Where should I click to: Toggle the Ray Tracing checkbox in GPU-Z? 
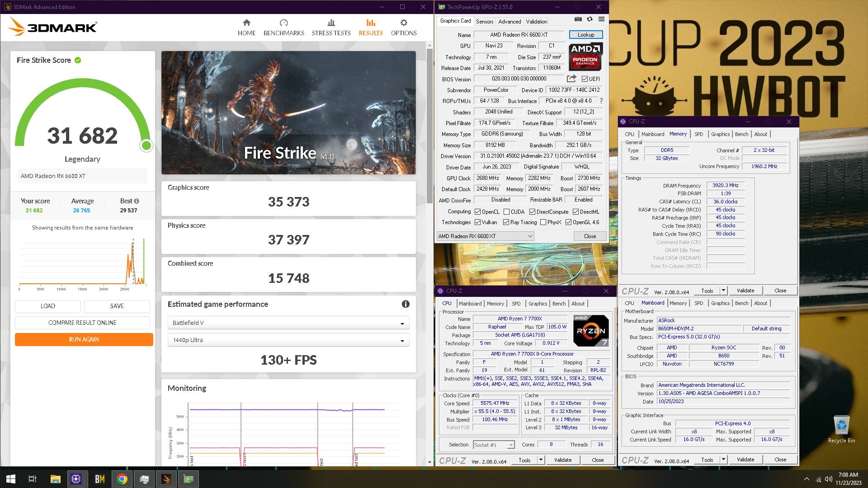tap(506, 222)
